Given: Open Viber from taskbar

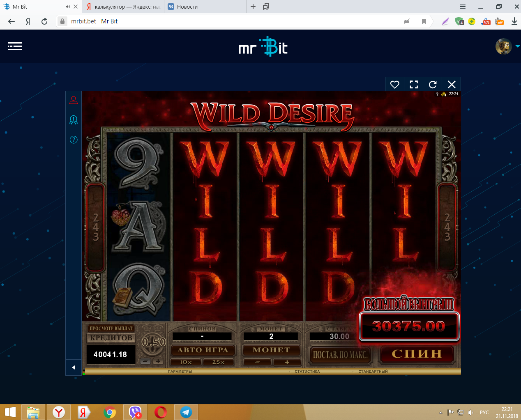Looking at the screenshot, I should point(135,412).
